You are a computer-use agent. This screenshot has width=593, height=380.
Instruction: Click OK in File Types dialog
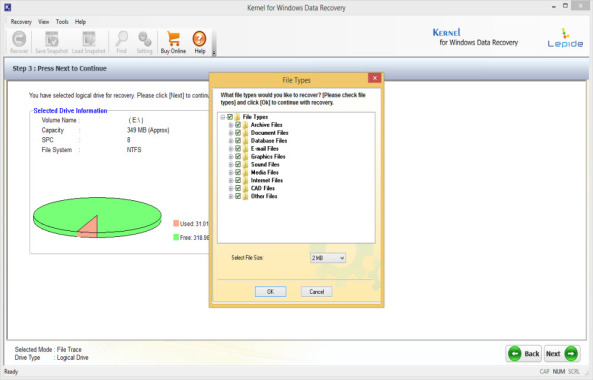[270, 292]
